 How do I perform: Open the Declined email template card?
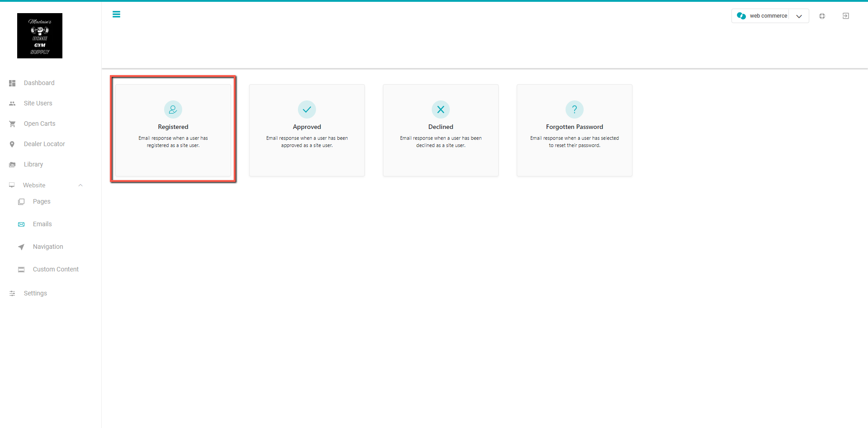(441, 130)
